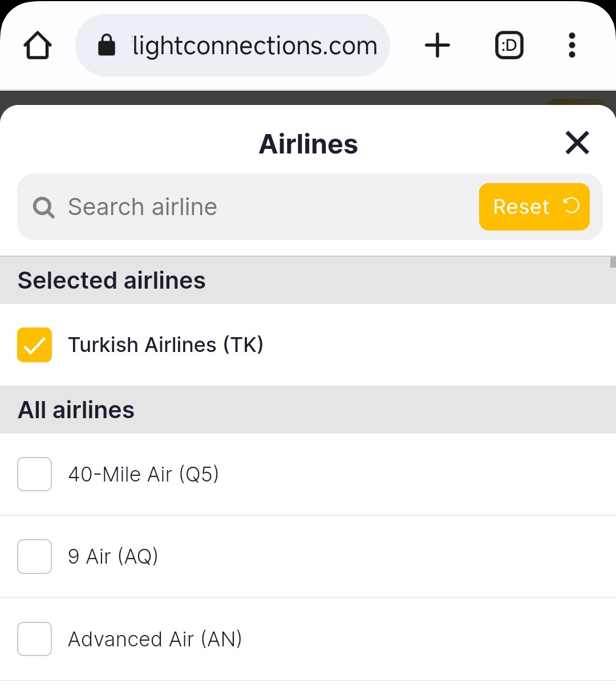The height and width of the screenshot is (696, 616).
Task: Tap the browser home icon
Action: coord(38,46)
